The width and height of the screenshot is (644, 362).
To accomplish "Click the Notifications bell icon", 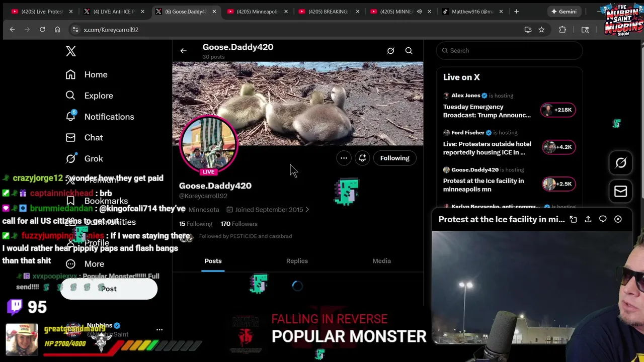I will [x=70, y=117].
